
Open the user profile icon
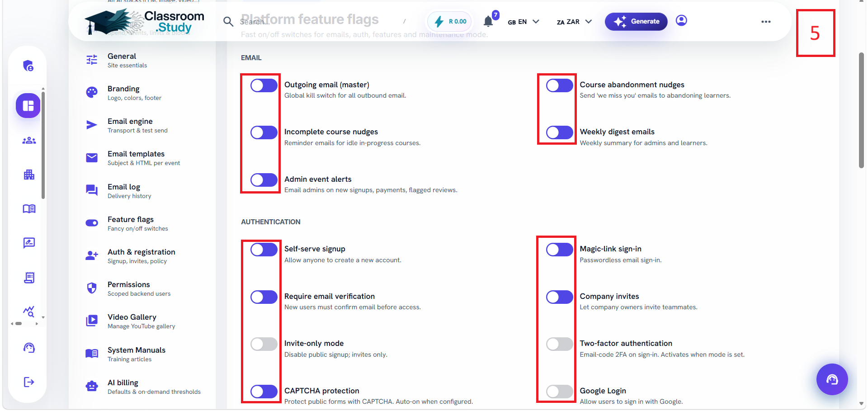[681, 21]
